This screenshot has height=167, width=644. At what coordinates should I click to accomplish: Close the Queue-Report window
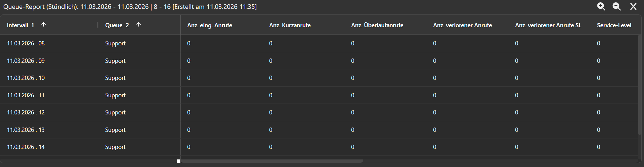point(633,7)
